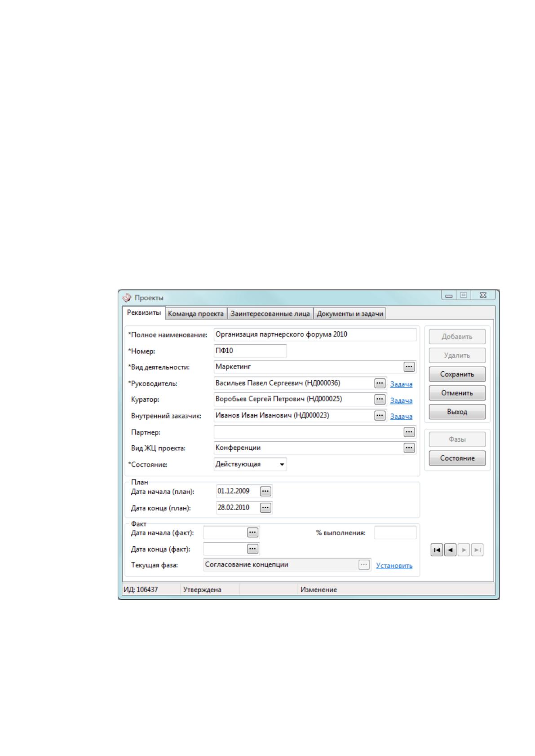Follow the Установить link near Текущая фаза
The height and width of the screenshot is (756, 535).
pos(394,566)
